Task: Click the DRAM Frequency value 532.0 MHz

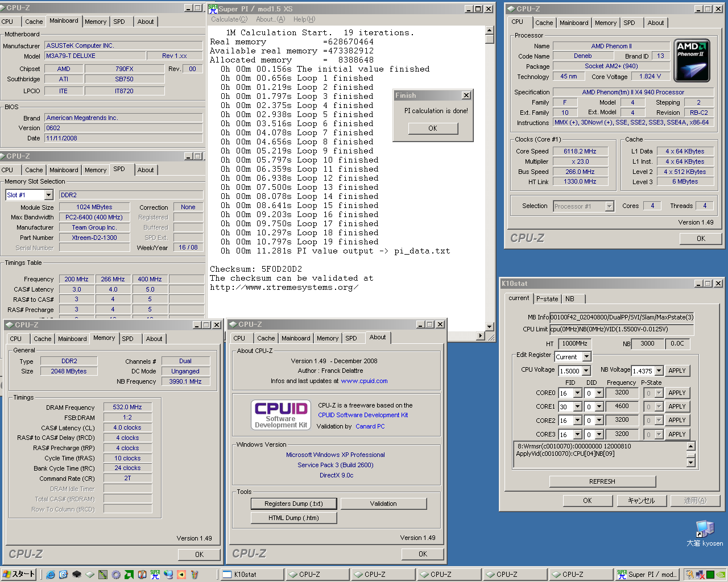Action: click(127, 407)
